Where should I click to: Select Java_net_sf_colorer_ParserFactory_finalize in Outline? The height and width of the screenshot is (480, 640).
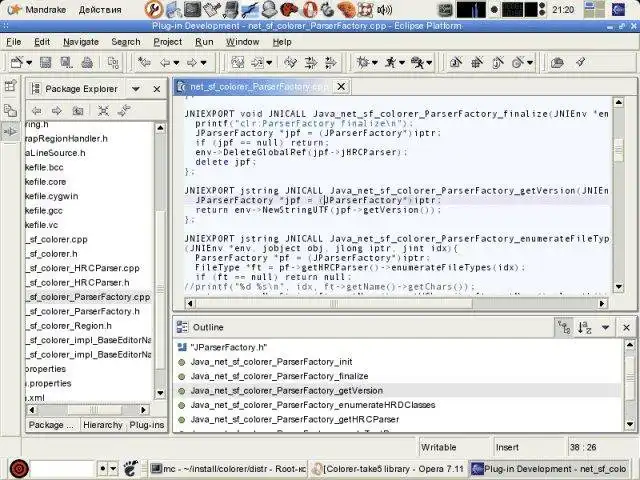coord(279,376)
